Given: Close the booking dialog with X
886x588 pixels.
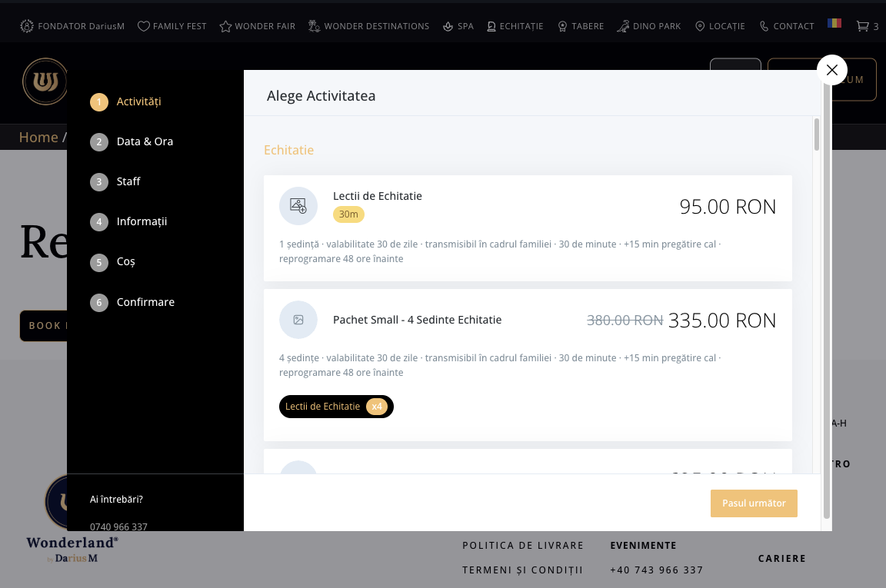Looking at the screenshot, I should (x=831, y=70).
